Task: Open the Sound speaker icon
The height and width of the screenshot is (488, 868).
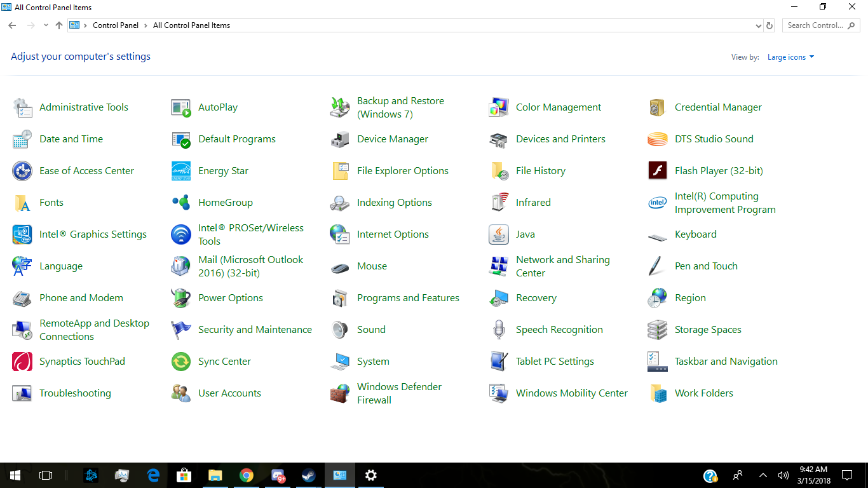Action: coord(340,330)
